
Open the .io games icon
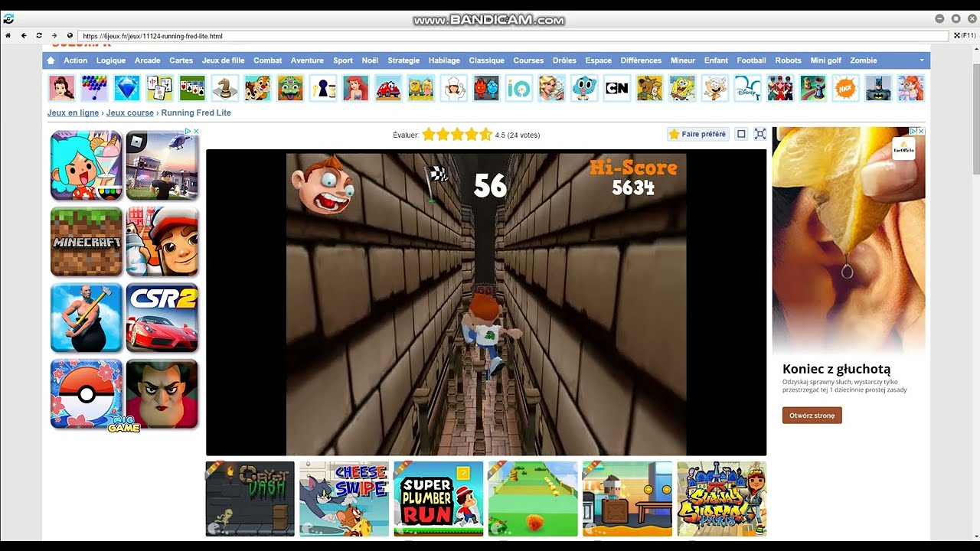519,88
